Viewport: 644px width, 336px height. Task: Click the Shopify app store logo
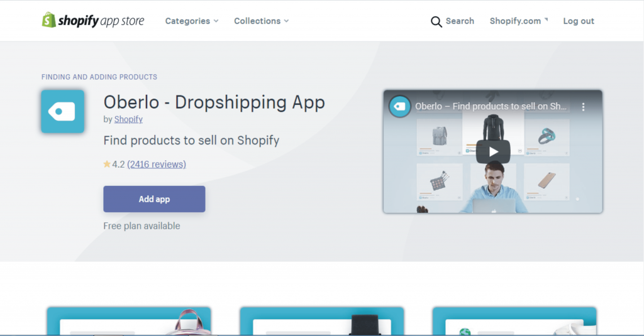pos(93,20)
